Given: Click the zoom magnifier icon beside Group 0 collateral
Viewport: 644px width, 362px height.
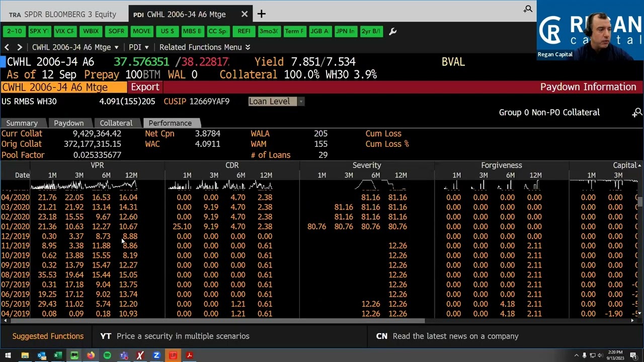Looking at the screenshot, I should pyautogui.click(x=637, y=113).
